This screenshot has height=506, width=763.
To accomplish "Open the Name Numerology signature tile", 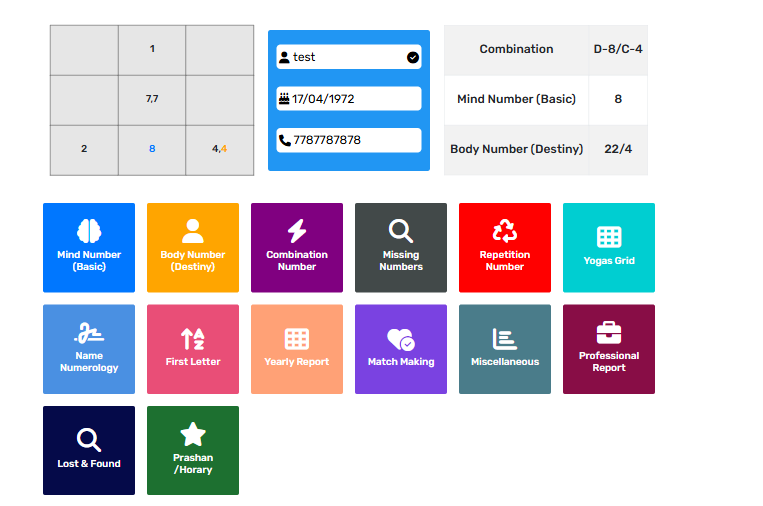I will (x=89, y=349).
